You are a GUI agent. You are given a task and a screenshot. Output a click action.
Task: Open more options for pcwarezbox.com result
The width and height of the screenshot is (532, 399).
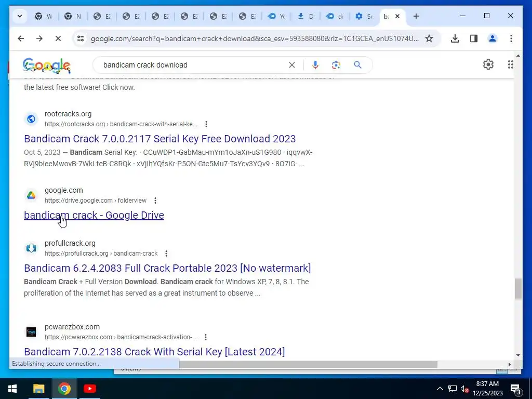click(x=206, y=337)
